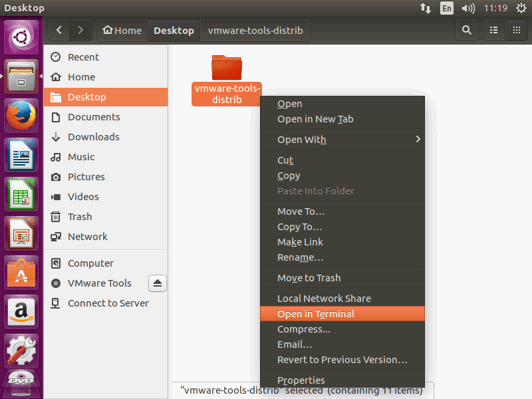Open the power and session menu icon
The image size is (532, 399).
(x=521, y=8)
